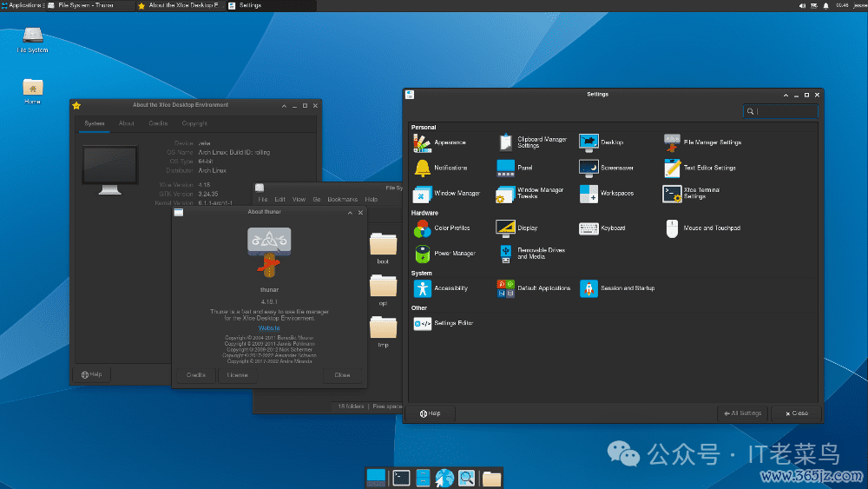Screen dimensions: 868x489
Task: Open Display settings
Action: [x=517, y=228]
